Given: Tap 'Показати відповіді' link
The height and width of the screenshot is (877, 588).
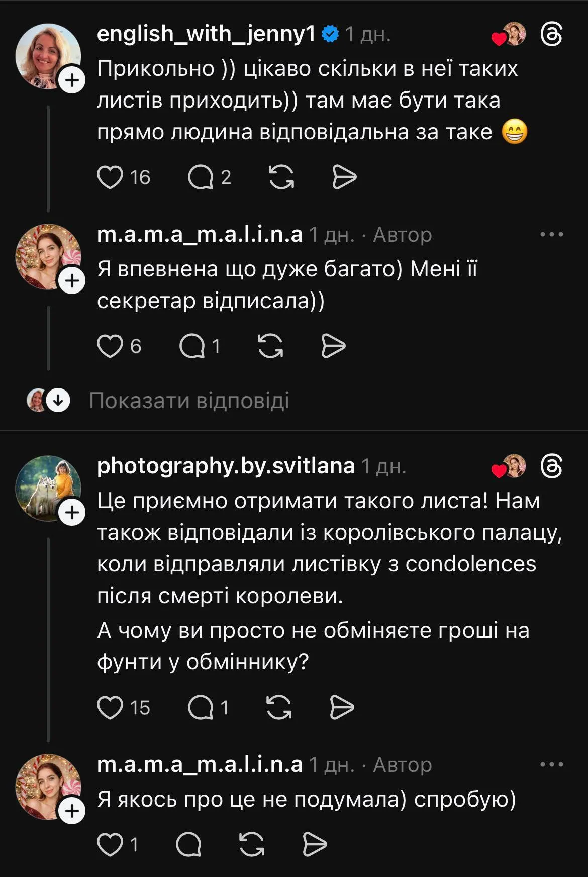Looking at the screenshot, I should tap(189, 401).
